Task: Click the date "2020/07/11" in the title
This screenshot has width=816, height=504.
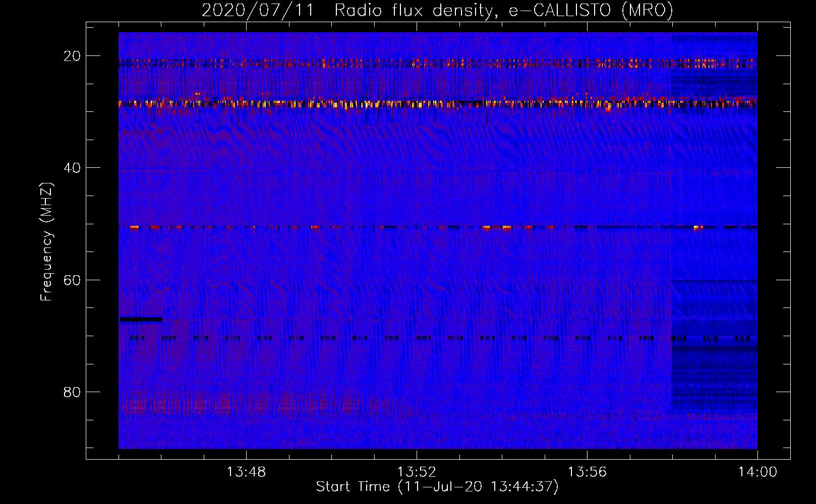Action: click(x=257, y=11)
